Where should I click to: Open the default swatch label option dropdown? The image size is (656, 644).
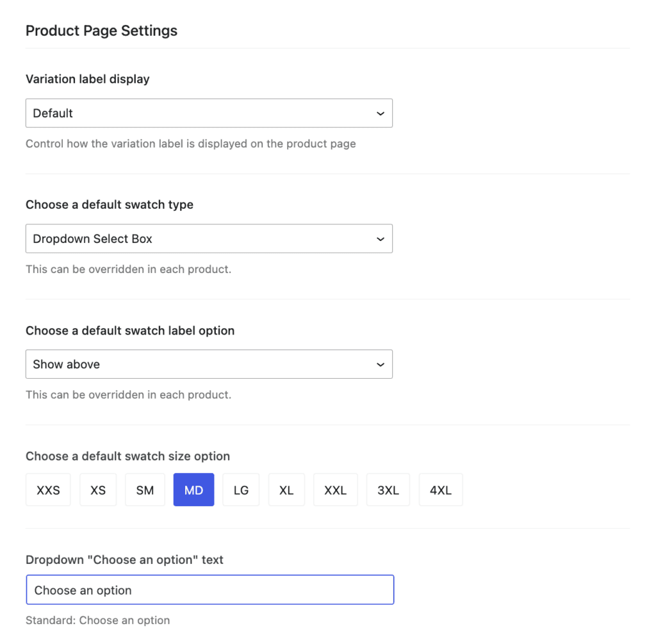point(209,364)
